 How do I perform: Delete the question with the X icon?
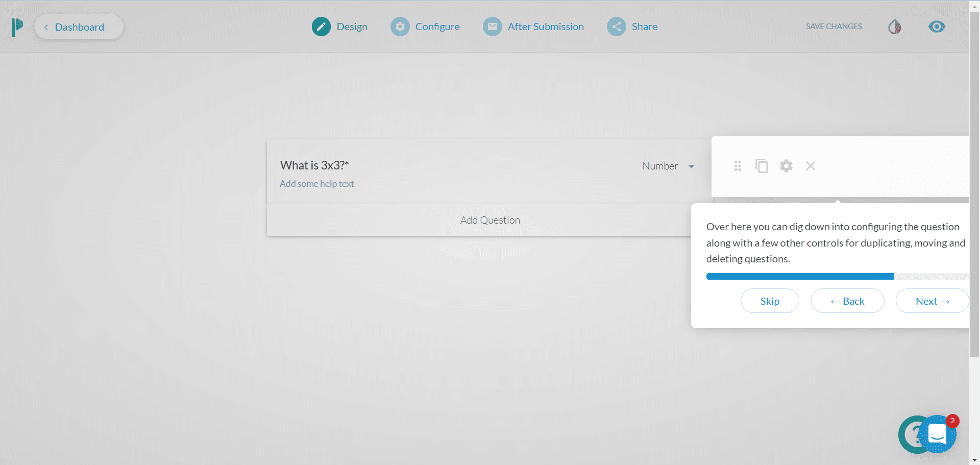811,166
